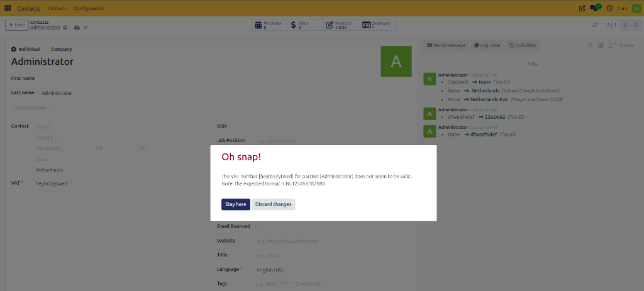The height and width of the screenshot is (291, 644).
Task: Open attachments paperclip icon in chatter
Action: click(601, 45)
